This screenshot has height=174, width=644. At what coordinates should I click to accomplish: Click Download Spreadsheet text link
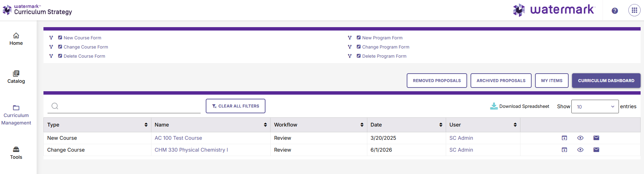(524, 106)
